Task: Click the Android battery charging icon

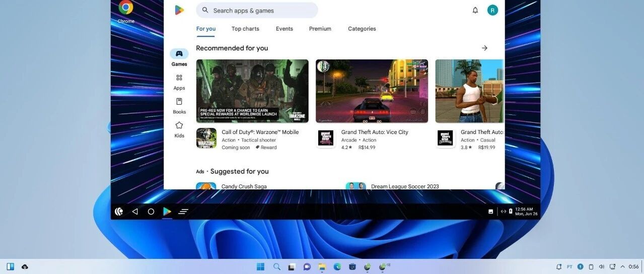Action: point(511,212)
